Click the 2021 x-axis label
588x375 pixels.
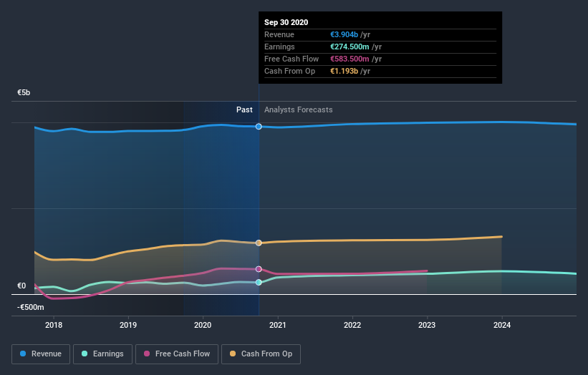tap(277, 325)
